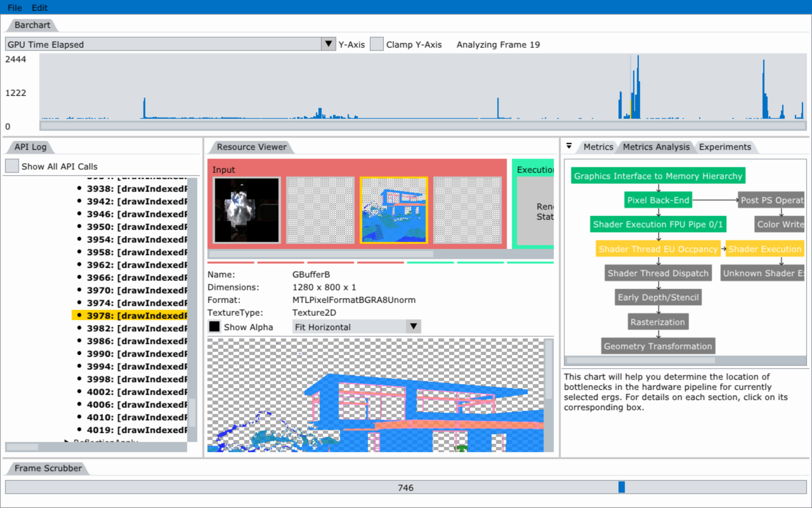
Task: Switch to the Metrics tab
Action: point(598,147)
